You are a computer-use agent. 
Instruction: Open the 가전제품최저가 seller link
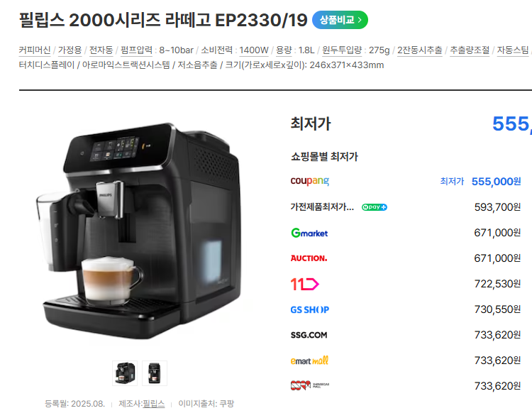(x=322, y=207)
